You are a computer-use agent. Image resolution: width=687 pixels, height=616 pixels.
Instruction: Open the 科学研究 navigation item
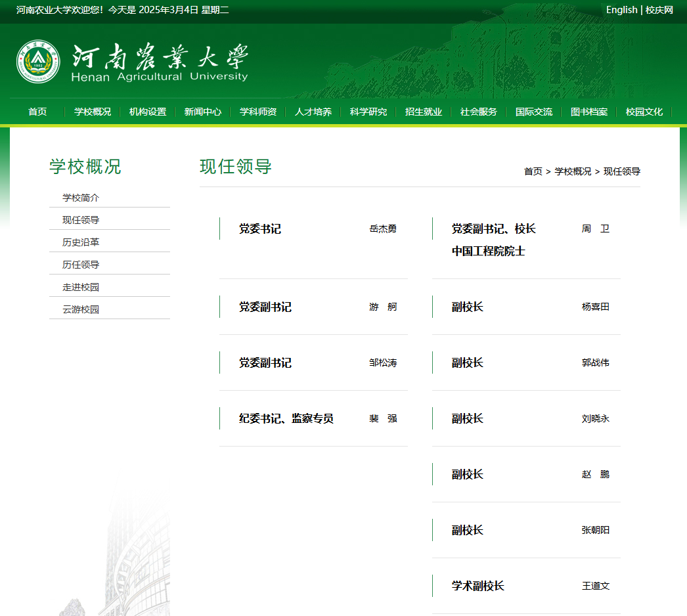point(368,112)
